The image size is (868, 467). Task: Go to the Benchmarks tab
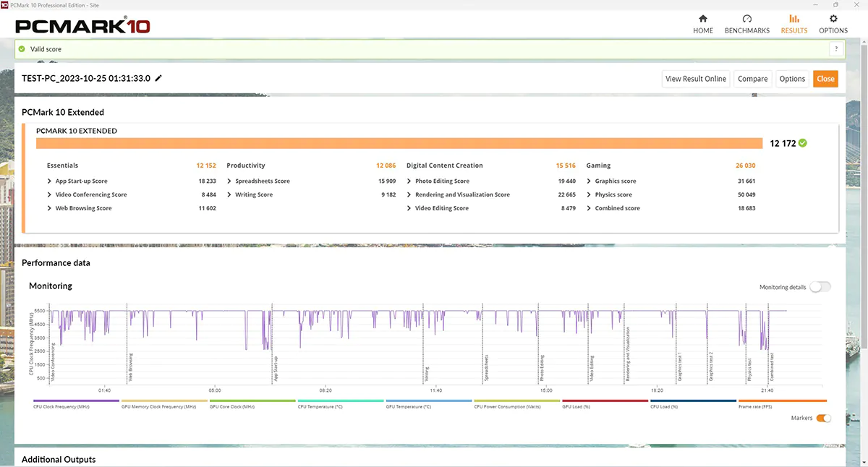point(746,24)
